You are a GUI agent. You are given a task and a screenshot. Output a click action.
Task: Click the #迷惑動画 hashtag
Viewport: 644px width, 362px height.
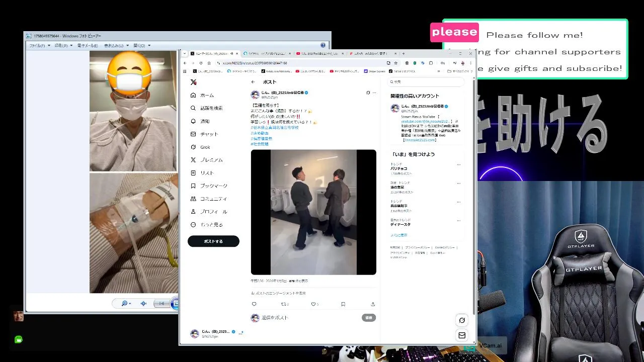click(260, 133)
